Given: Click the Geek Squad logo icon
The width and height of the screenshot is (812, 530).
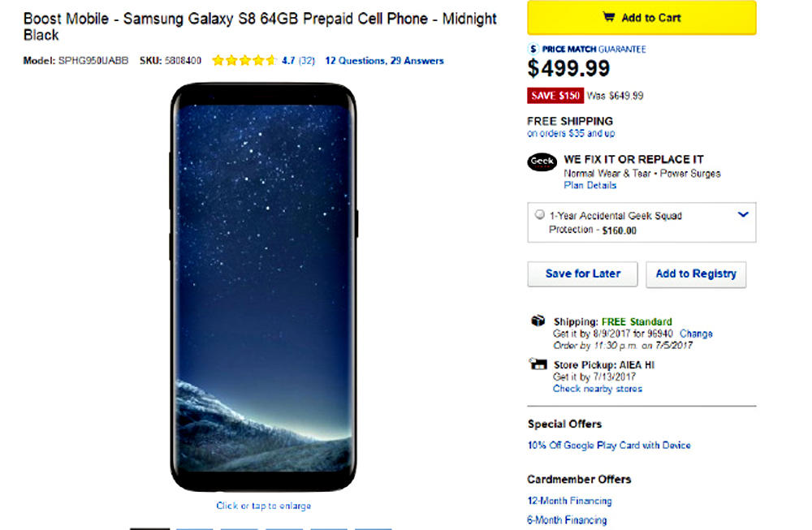Looking at the screenshot, I should click(x=542, y=162).
